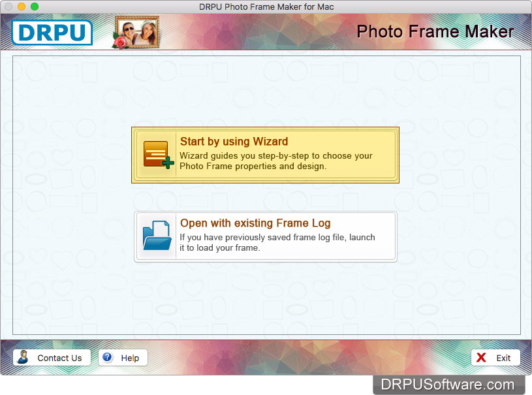This screenshot has height=395, width=532.
Task: Click the Photo Frame Maker header title
Action: (435, 31)
